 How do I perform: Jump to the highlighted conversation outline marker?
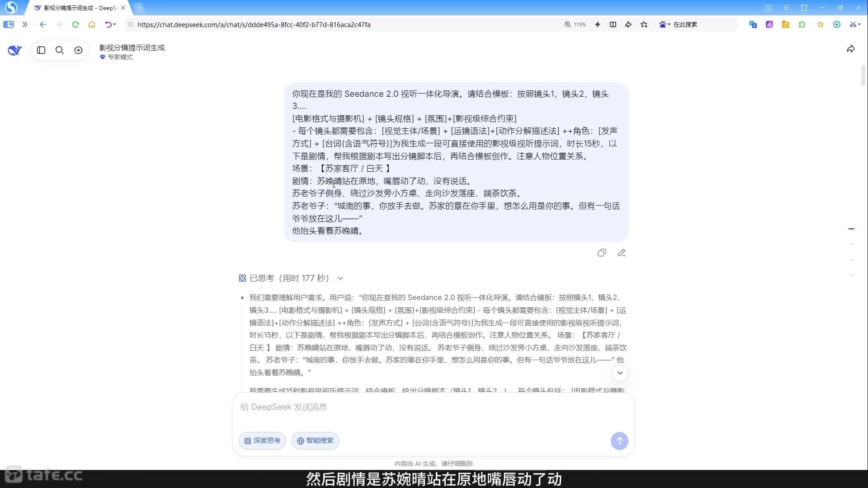(x=851, y=229)
